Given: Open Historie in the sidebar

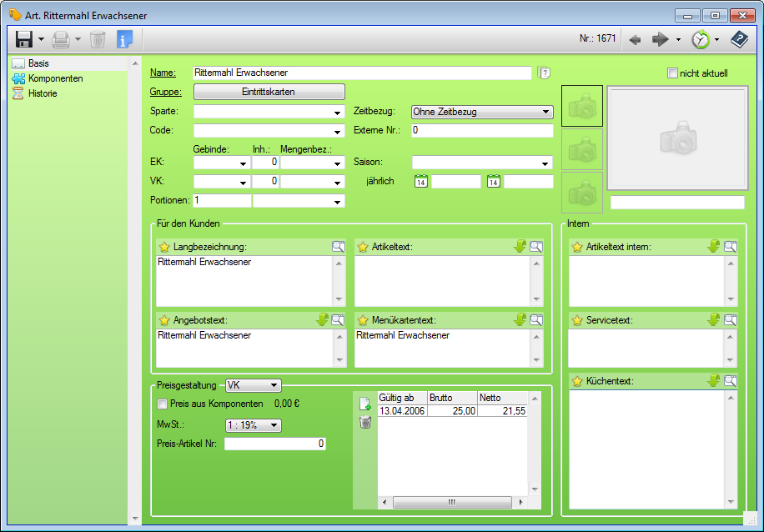Looking at the screenshot, I should 43,93.
